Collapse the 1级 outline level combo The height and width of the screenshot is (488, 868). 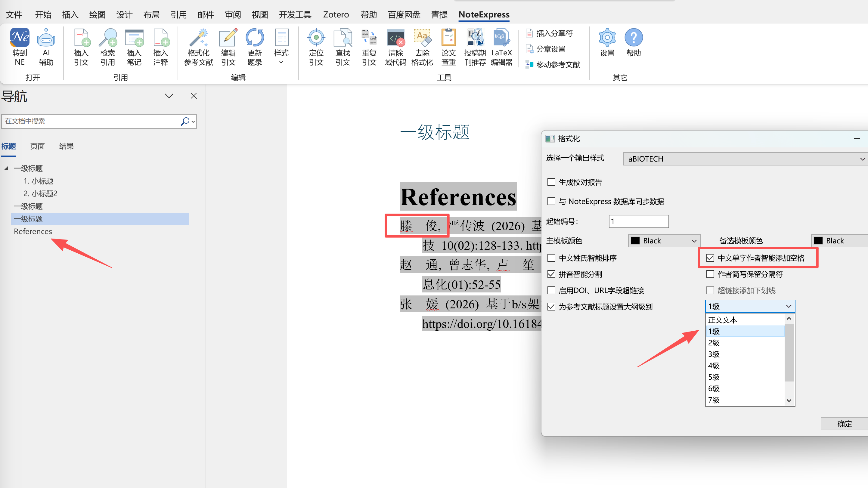(x=750, y=307)
